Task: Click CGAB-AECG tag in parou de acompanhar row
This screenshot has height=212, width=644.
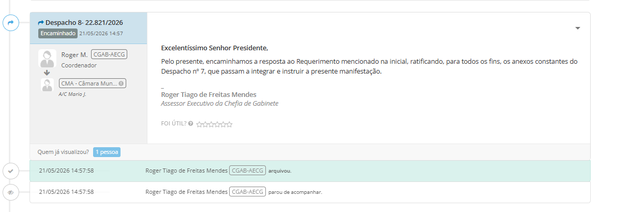Action: click(x=247, y=192)
